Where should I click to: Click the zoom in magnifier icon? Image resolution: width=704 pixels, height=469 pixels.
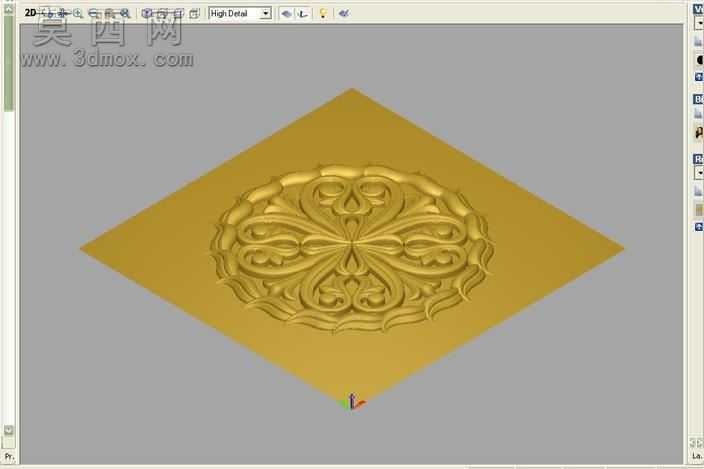coord(78,13)
